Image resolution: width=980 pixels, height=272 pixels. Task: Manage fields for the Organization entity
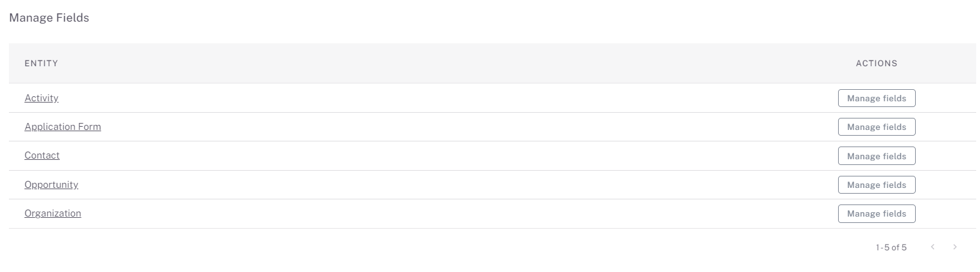coord(876,214)
